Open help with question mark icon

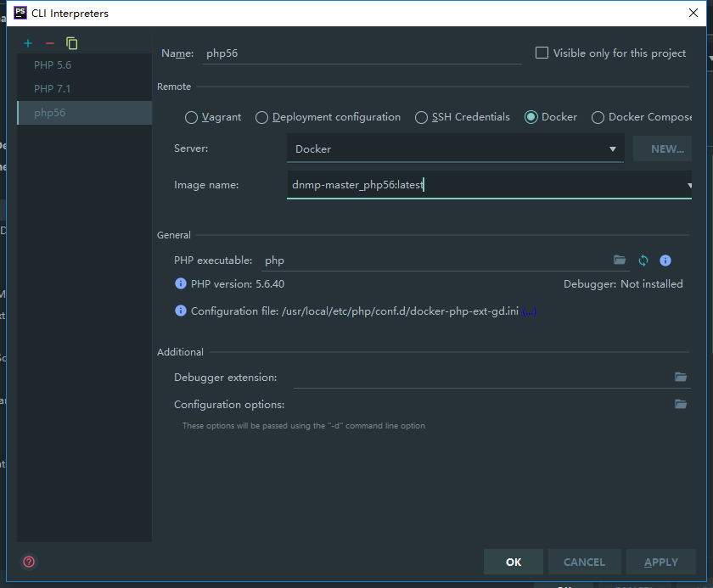29,562
